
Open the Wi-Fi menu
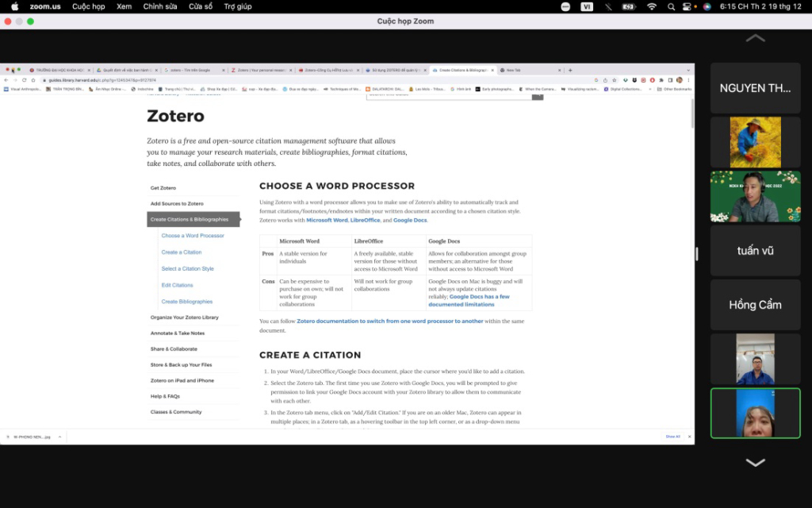652,6
